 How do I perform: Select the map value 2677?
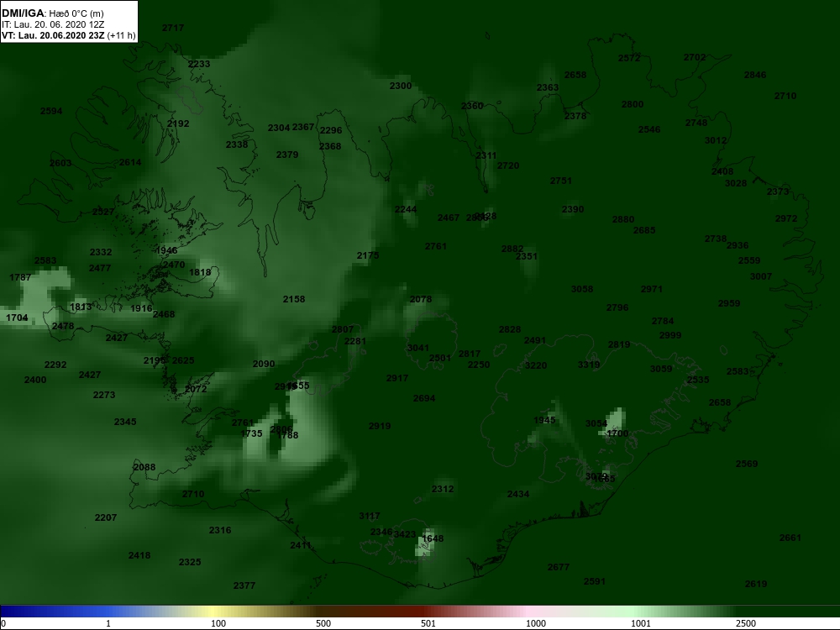pyautogui.click(x=559, y=567)
